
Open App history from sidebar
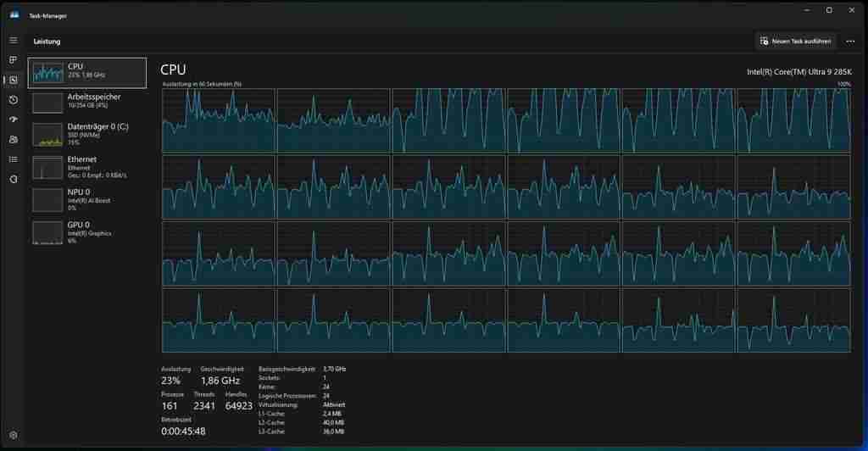point(14,99)
